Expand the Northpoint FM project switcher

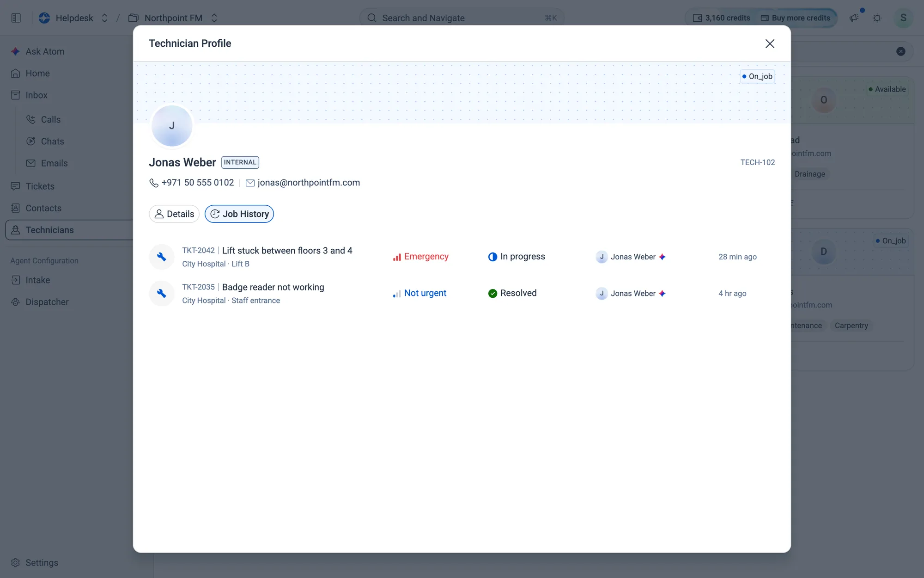pos(214,18)
